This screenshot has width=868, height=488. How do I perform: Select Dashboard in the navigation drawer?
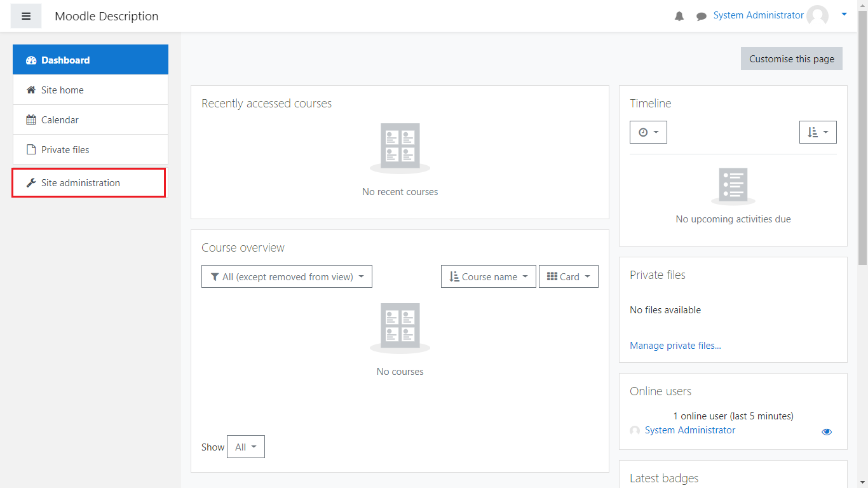[65, 60]
